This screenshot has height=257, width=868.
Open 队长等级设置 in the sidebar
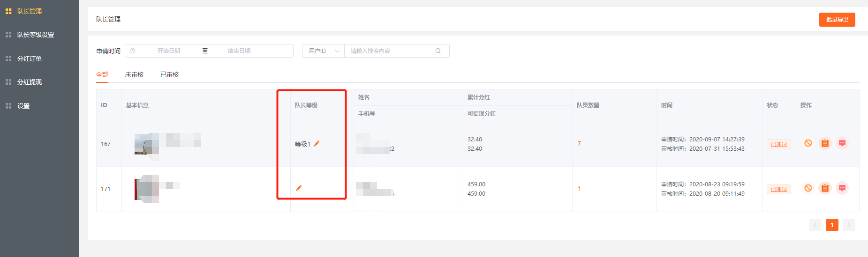(36, 35)
